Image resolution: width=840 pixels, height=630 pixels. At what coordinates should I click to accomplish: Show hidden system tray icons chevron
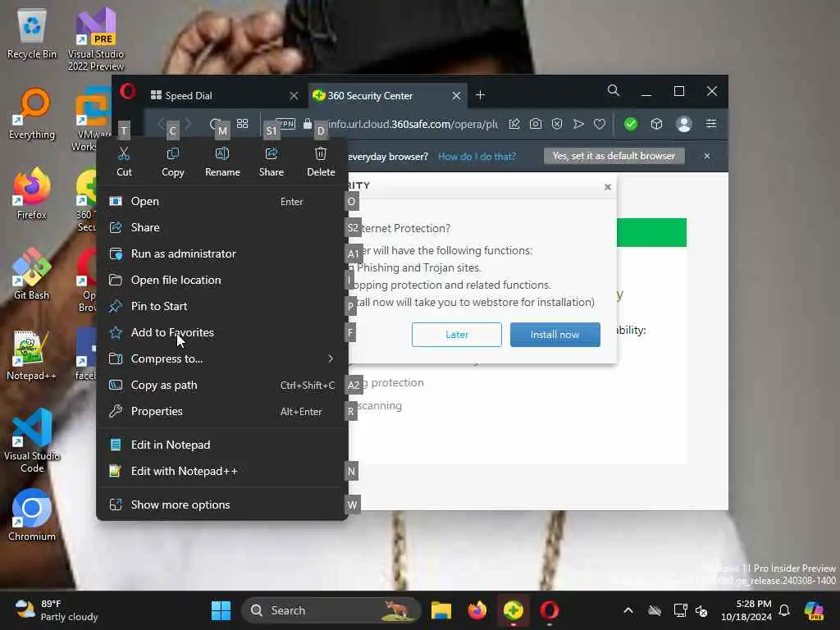point(628,610)
